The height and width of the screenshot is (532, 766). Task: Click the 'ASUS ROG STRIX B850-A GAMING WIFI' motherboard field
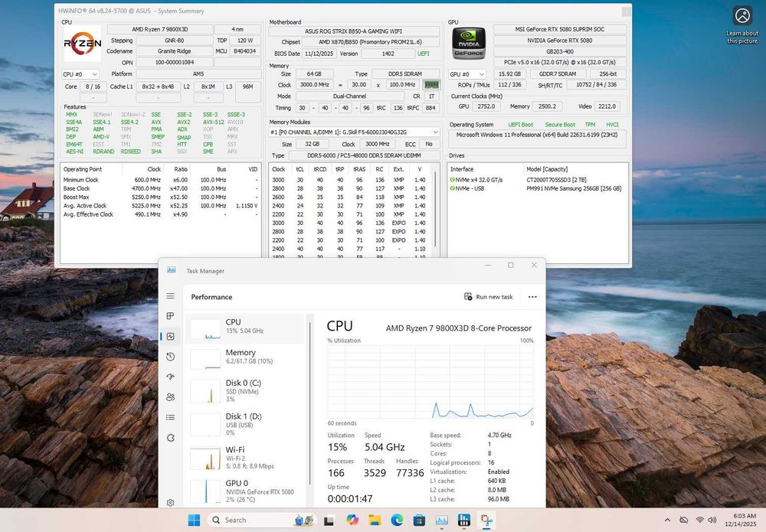click(354, 31)
